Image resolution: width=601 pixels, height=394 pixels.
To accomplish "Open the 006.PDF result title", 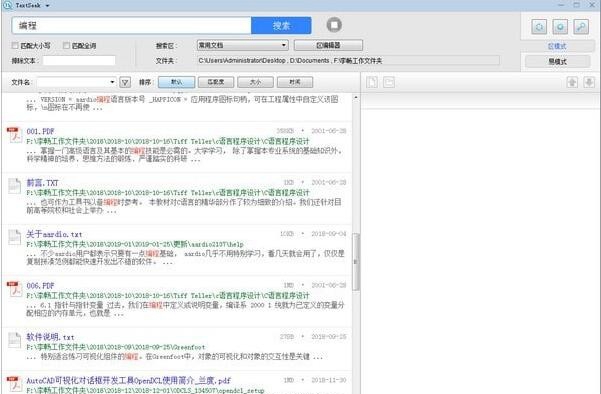I will (x=40, y=286).
